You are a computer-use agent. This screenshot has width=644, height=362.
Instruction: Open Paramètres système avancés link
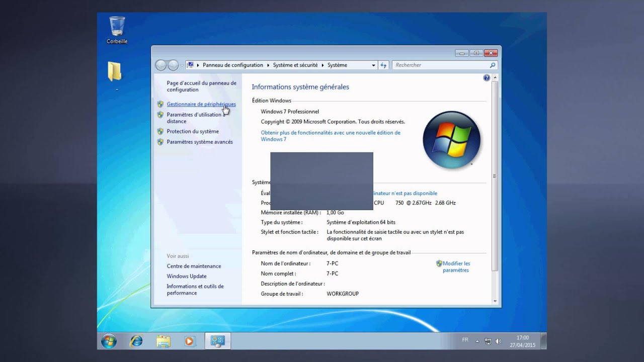coord(200,142)
